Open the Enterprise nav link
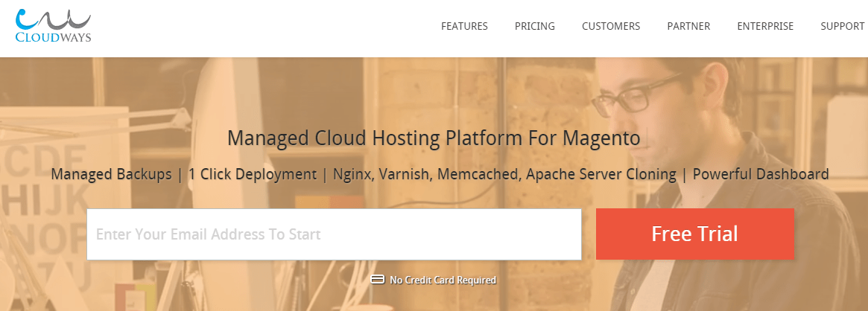This screenshot has width=868, height=311. tap(765, 26)
